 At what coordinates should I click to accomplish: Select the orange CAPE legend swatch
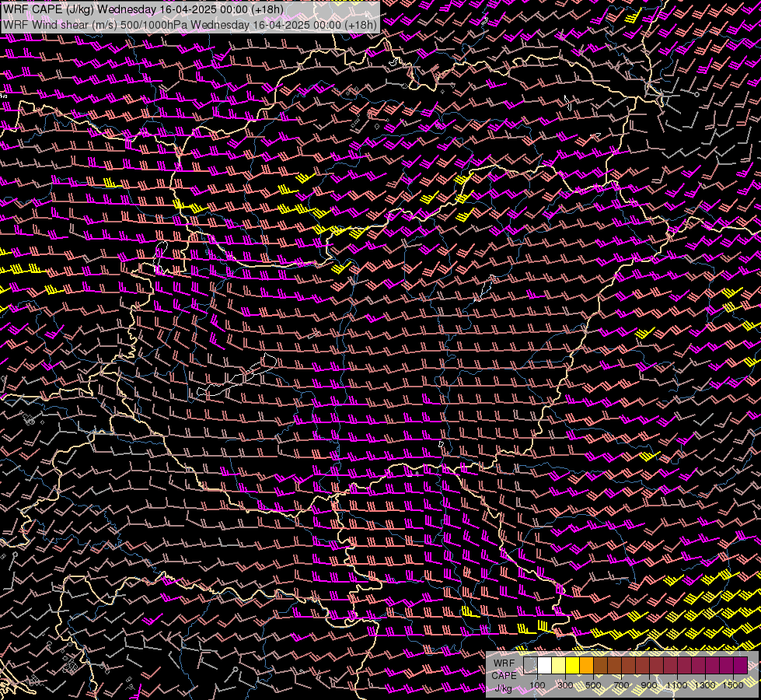pos(586,666)
